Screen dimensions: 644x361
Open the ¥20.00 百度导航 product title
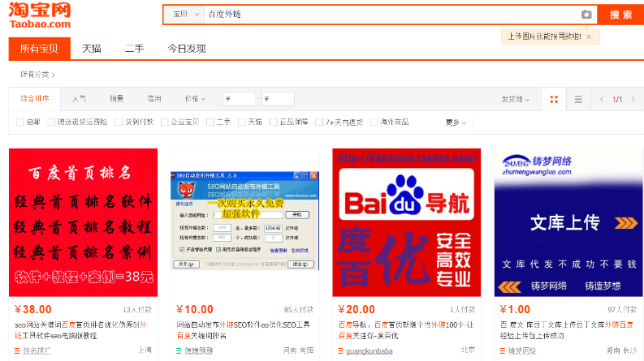pyautogui.click(x=406, y=330)
